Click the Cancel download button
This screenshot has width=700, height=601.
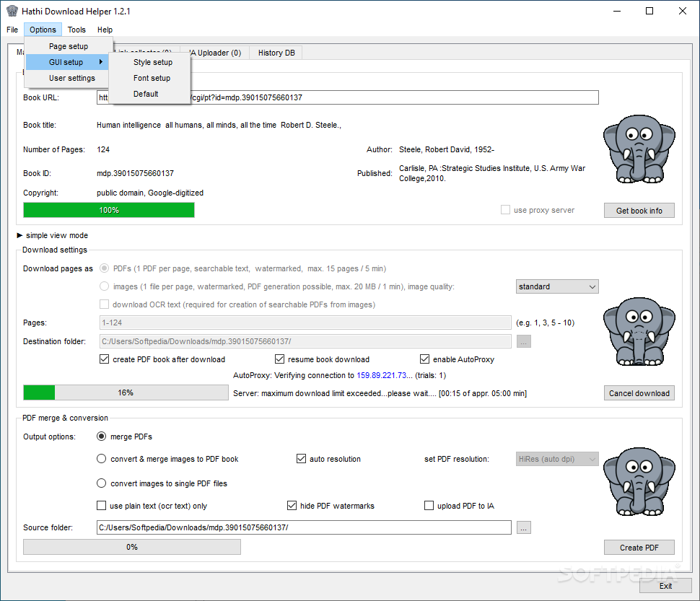coord(639,393)
